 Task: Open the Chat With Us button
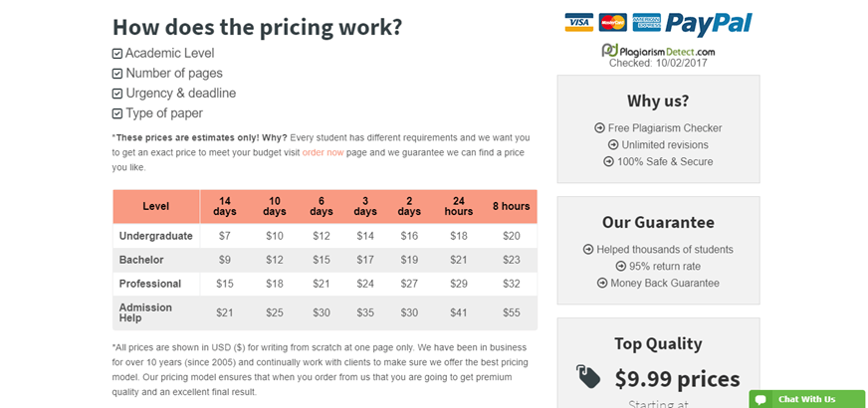(x=807, y=399)
